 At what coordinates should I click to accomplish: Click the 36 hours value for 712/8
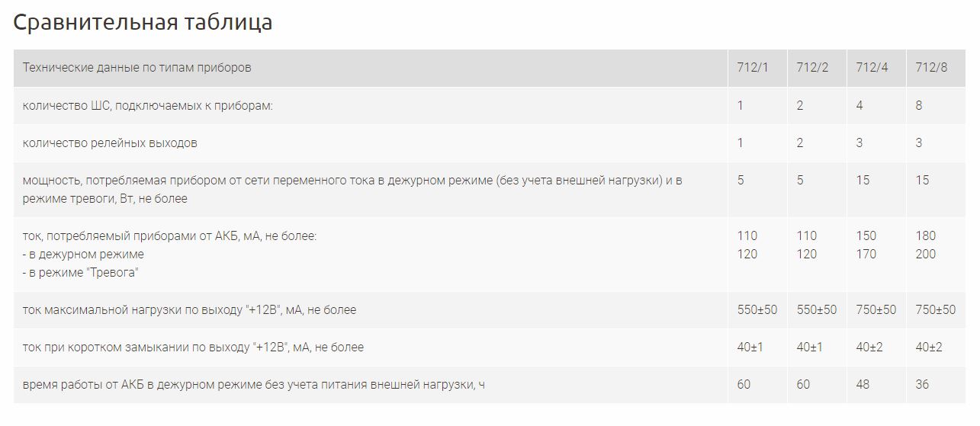coord(922,385)
